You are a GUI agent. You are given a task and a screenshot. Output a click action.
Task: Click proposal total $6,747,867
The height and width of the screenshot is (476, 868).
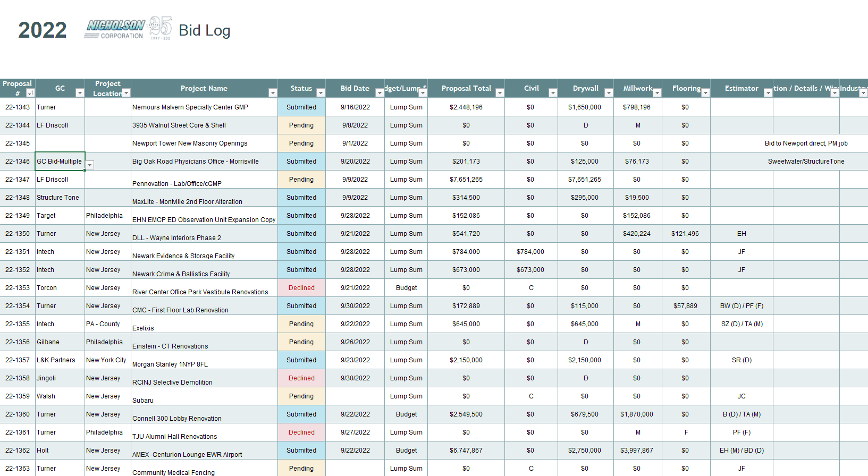click(466, 450)
